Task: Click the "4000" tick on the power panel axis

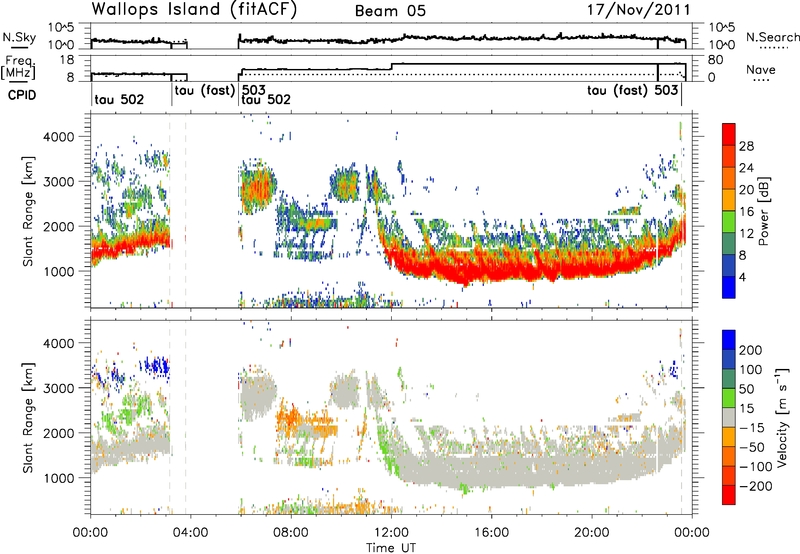Action: click(58, 137)
